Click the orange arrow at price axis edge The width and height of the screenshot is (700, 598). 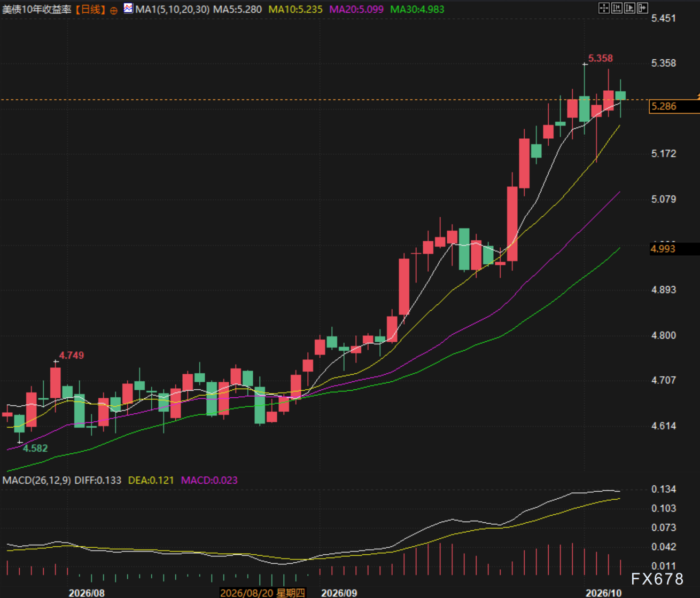tap(697, 96)
